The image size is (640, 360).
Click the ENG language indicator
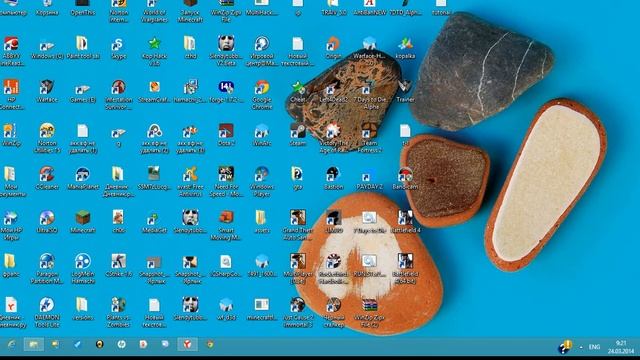(x=594, y=347)
